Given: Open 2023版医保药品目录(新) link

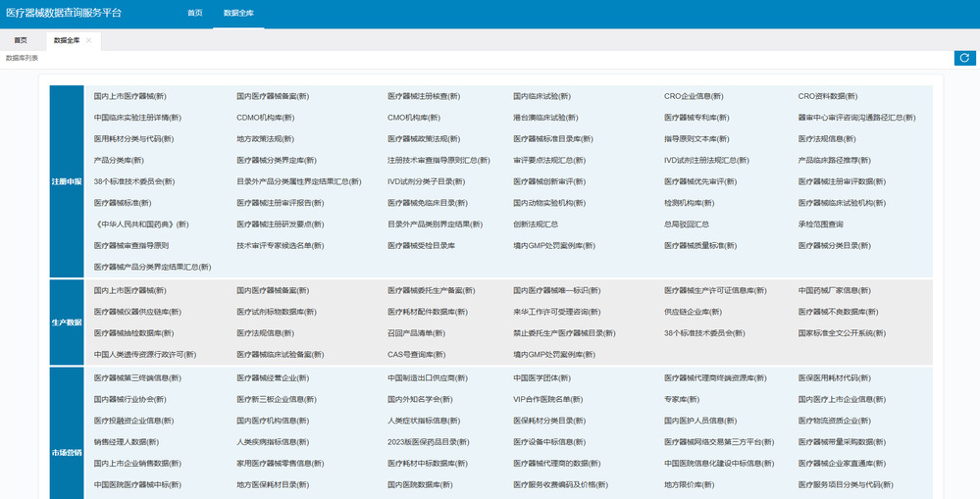Looking at the screenshot, I should (x=428, y=442).
